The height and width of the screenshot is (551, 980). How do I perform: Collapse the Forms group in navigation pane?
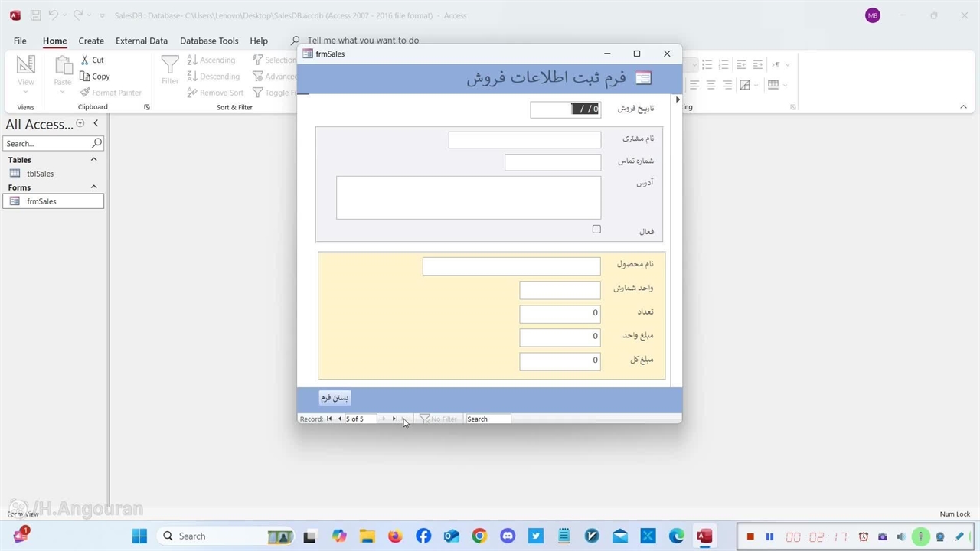(x=94, y=187)
